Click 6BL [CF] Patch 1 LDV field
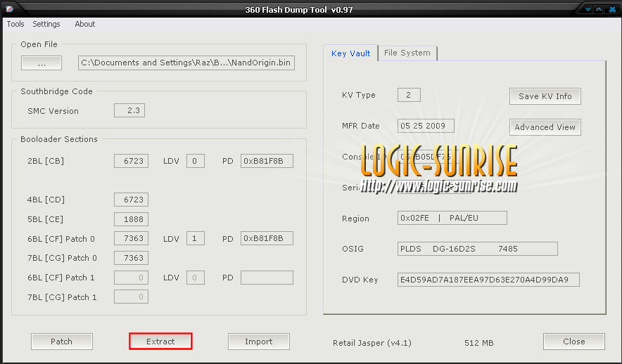Viewport: 622px width, 364px height. [x=195, y=278]
